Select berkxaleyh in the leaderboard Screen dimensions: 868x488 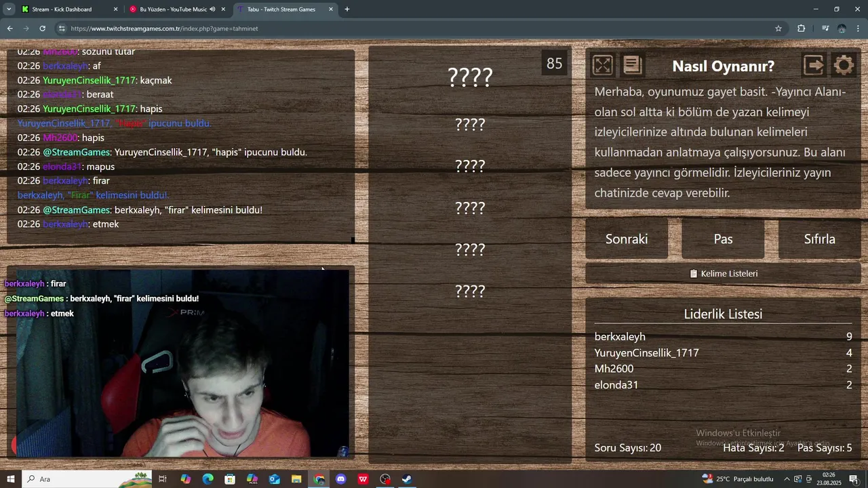pos(620,337)
